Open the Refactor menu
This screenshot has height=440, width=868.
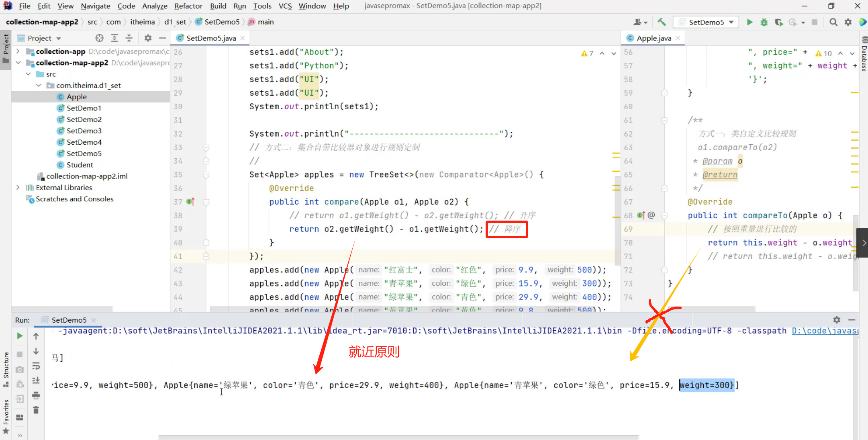188,6
